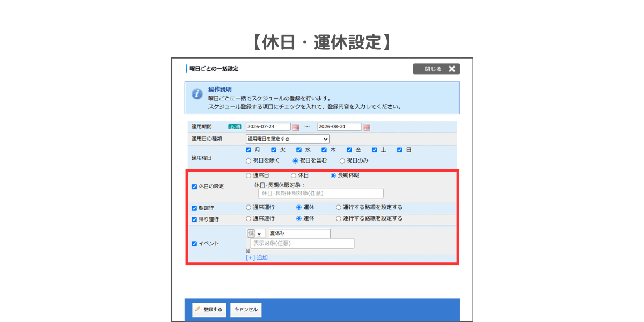
Task: Select the 長期休暇 radio option
Action: point(333,175)
